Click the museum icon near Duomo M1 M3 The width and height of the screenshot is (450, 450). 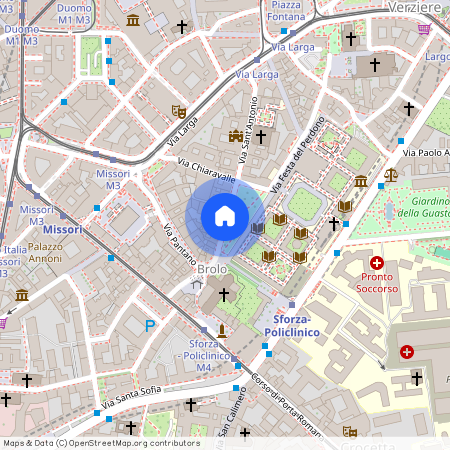click(x=133, y=21)
